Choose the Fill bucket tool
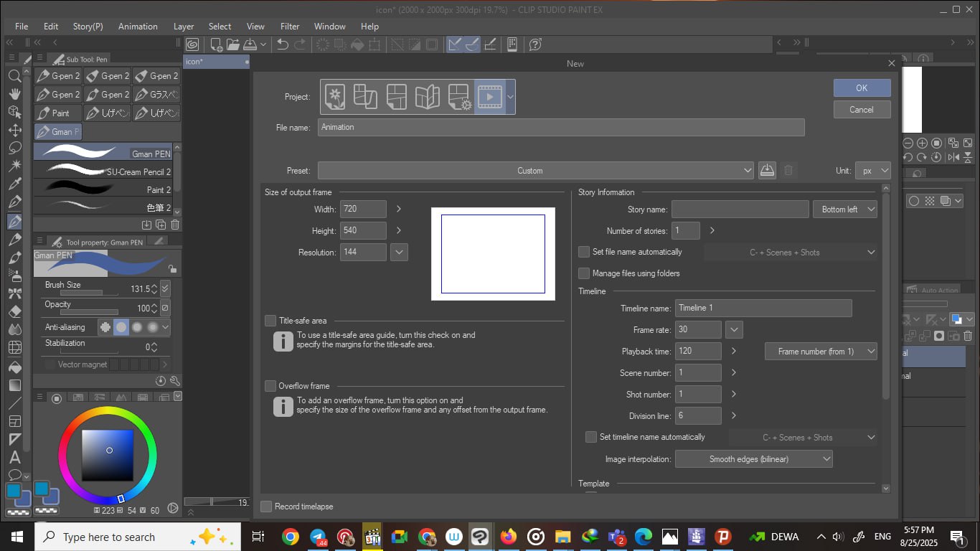Viewport: 980px width, 551px height. tap(14, 366)
